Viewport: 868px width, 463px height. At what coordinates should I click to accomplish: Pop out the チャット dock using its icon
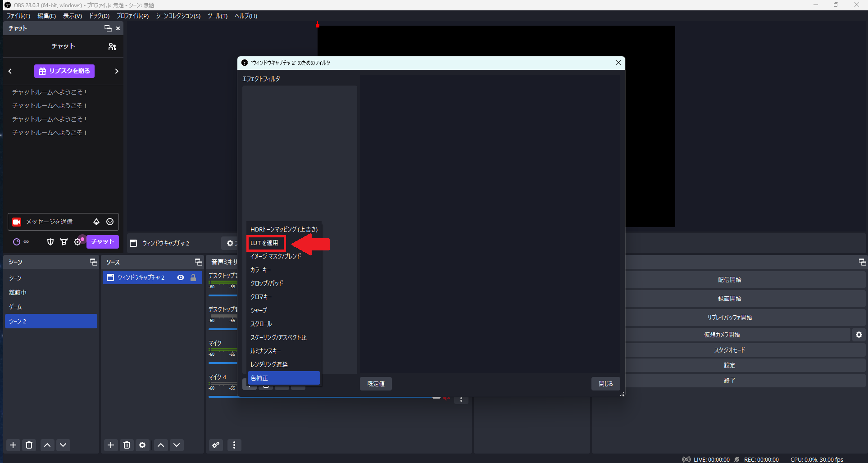[x=107, y=28]
